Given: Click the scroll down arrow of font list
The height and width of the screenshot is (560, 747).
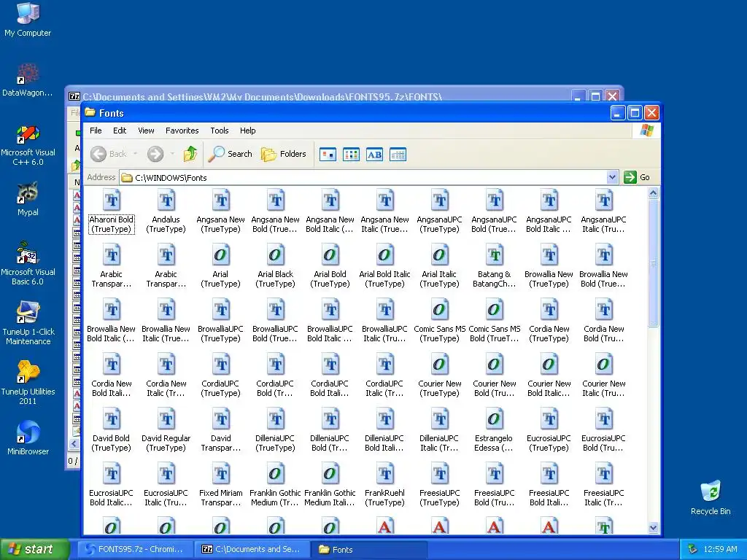Looking at the screenshot, I should click(653, 528).
